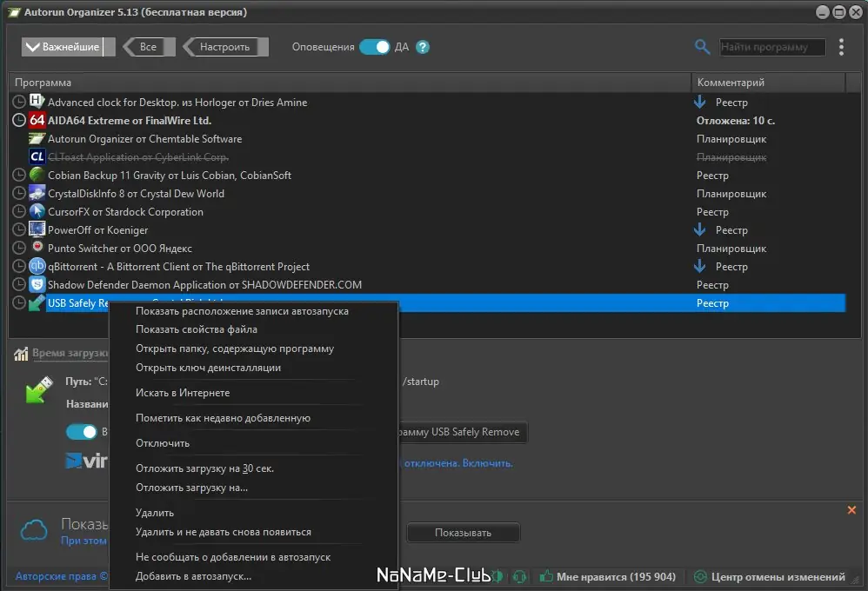The height and width of the screenshot is (591, 868).
Task: Click delay clock icon for CursorFX row
Action: pos(19,212)
